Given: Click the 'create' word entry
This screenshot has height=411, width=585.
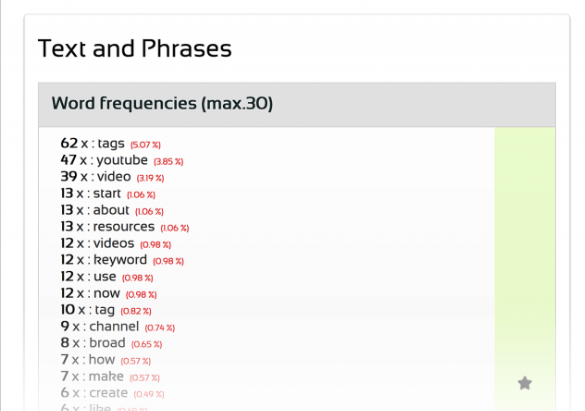Looking at the screenshot, I should pos(112,393).
